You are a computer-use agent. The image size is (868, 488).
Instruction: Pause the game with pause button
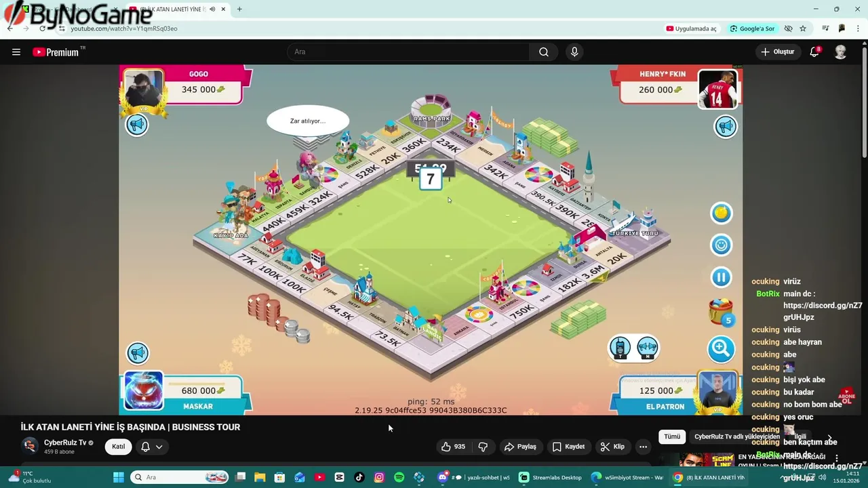coord(721,277)
